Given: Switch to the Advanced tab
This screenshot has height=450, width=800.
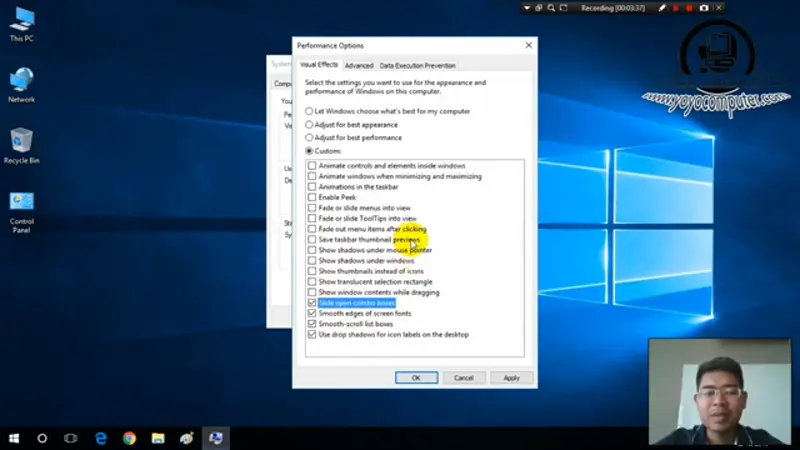Looking at the screenshot, I should tap(359, 66).
